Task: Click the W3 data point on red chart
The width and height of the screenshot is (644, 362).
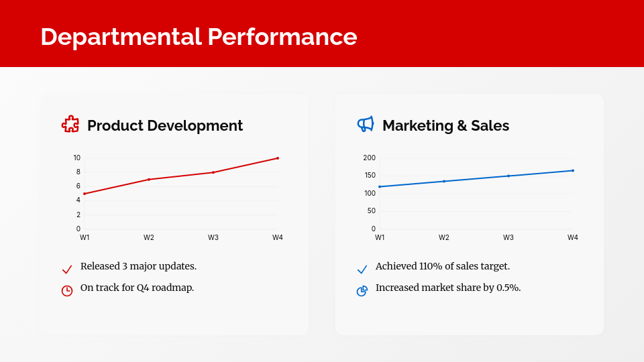Action: pos(213,172)
